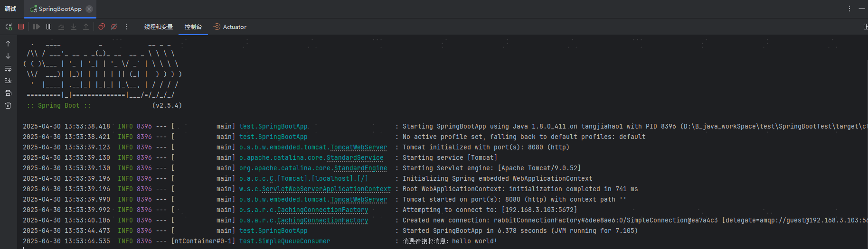
Task: Click o.a.c.c.C.[Tomcat].[localhost].[/] logger name
Action: pos(303,179)
